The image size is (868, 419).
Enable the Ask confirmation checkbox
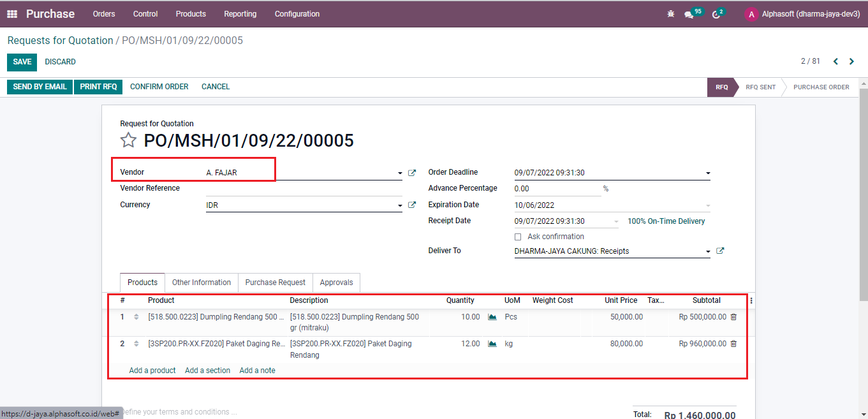coord(518,237)
